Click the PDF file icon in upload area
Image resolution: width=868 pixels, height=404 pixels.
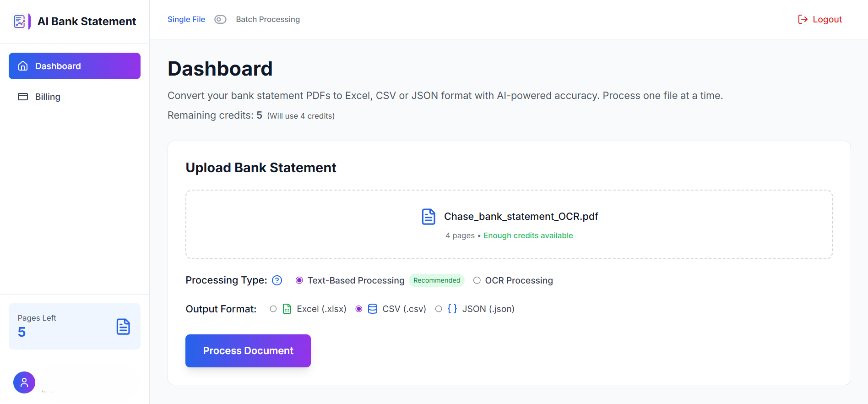(428, 217)
